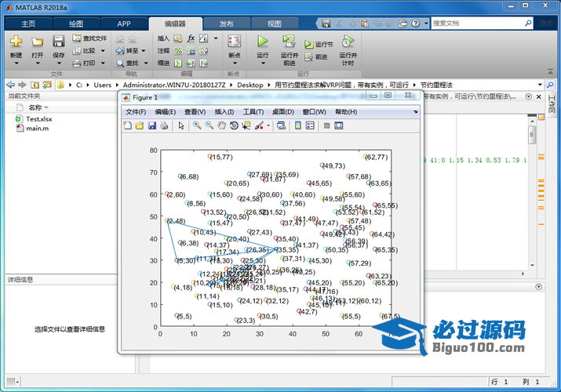561x392 pixels.
Task: Open 文件(F) menu in Figure 1
Action: tap(136, 112)
